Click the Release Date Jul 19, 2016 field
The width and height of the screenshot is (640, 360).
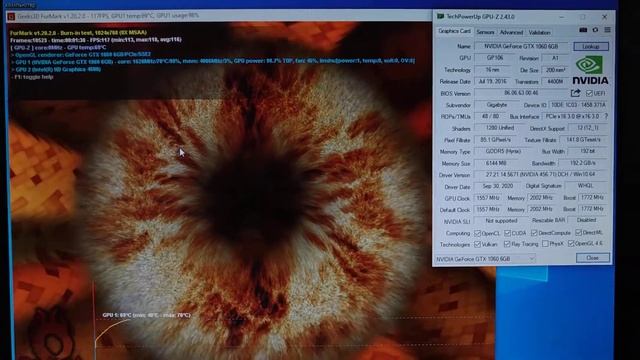[x=492, y=81]
